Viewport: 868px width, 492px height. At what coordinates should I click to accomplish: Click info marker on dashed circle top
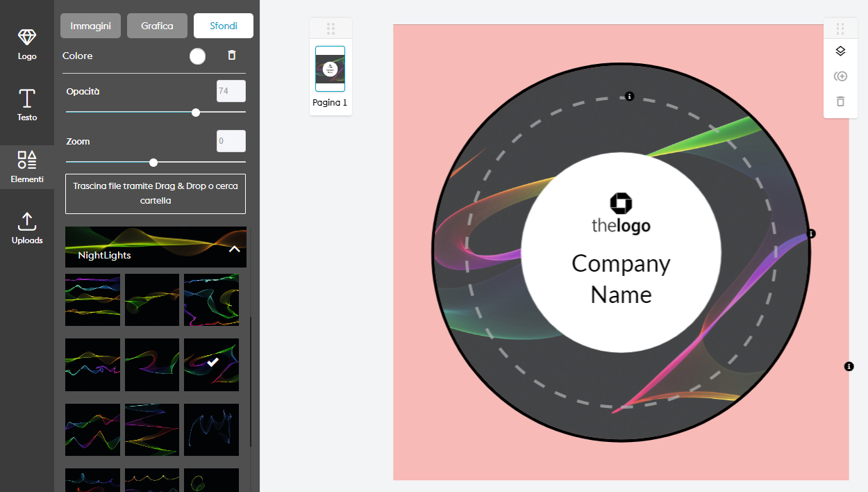[629, 96]
